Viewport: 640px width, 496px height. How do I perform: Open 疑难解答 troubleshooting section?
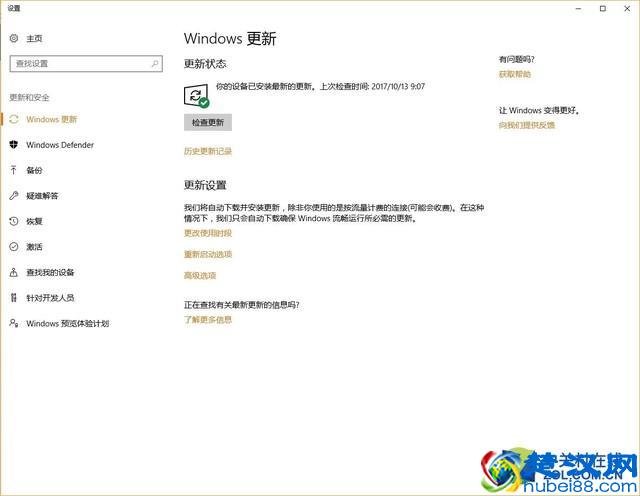coord(42,196)
